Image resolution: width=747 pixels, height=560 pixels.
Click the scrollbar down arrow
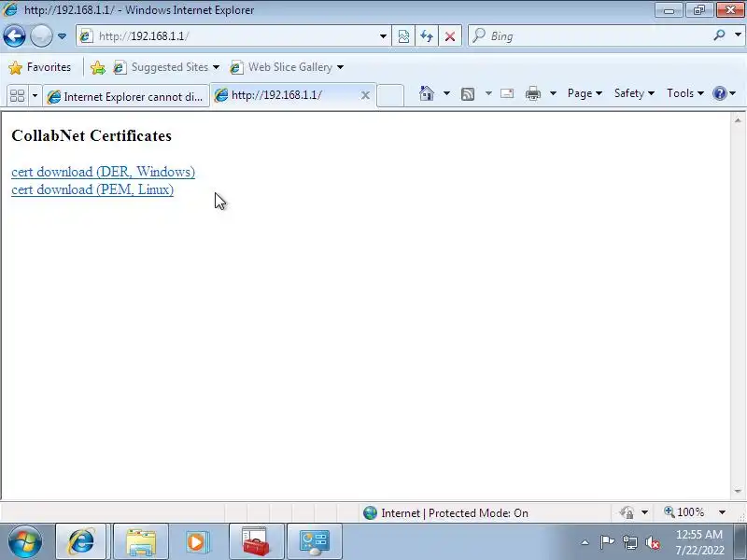[738, 491]
